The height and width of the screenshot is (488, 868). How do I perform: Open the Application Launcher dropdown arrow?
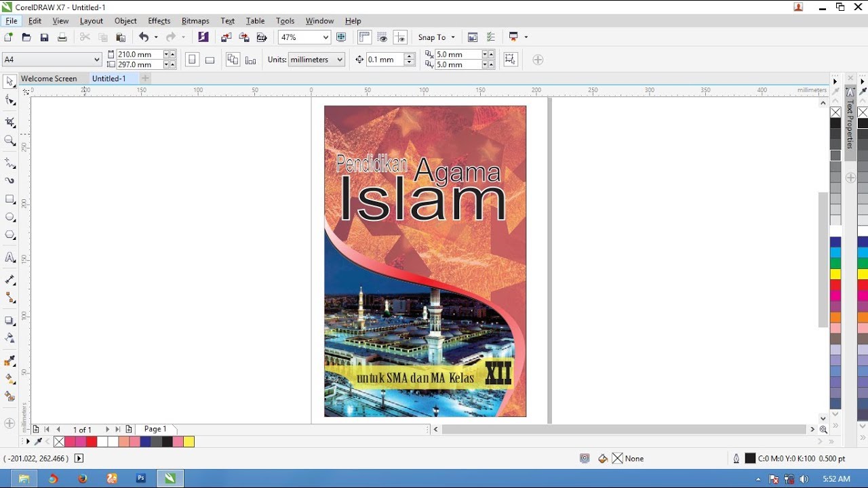pos(526,37)
